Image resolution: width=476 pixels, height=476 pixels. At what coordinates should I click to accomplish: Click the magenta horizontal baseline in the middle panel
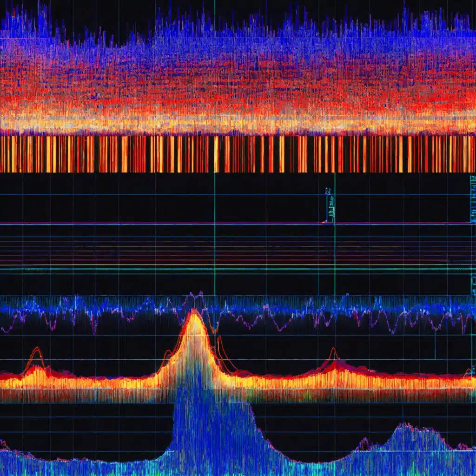point(139,224)
